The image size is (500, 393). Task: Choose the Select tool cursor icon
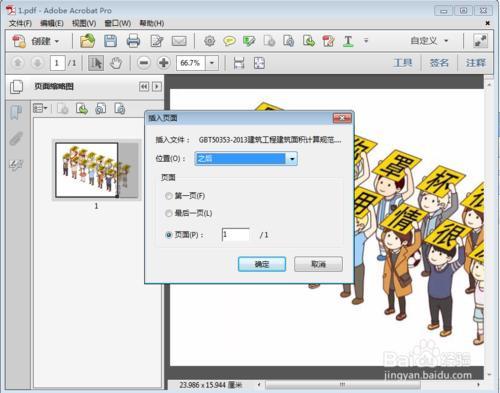tap(96, 63)
